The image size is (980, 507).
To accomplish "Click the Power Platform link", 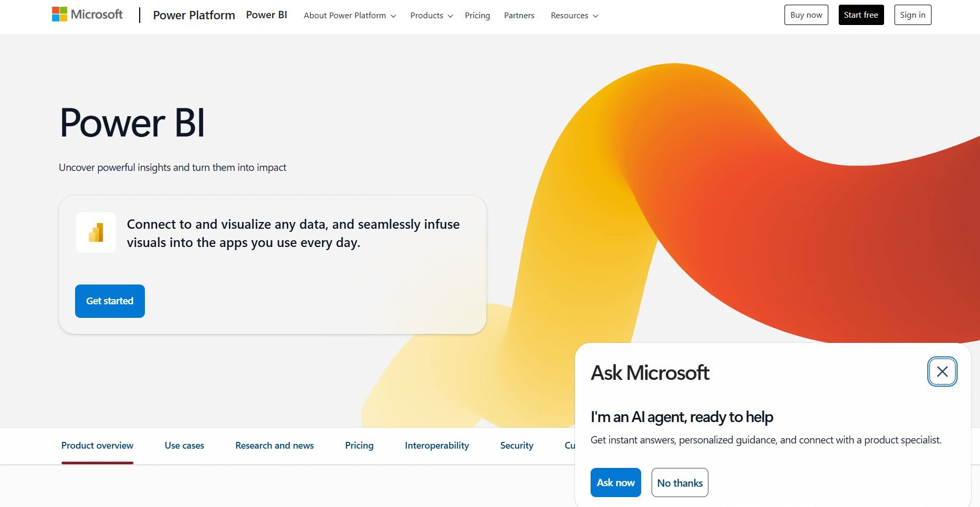I will pos(194,15).
